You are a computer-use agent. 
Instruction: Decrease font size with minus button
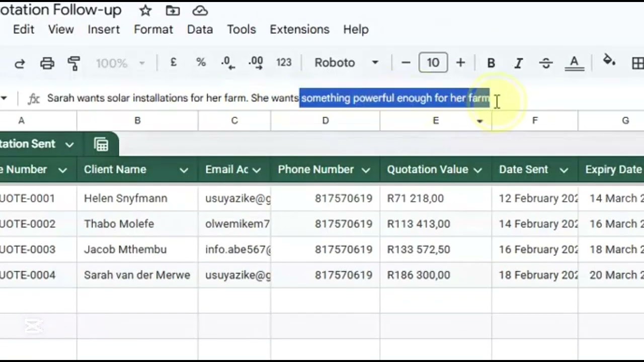(406, 62)
